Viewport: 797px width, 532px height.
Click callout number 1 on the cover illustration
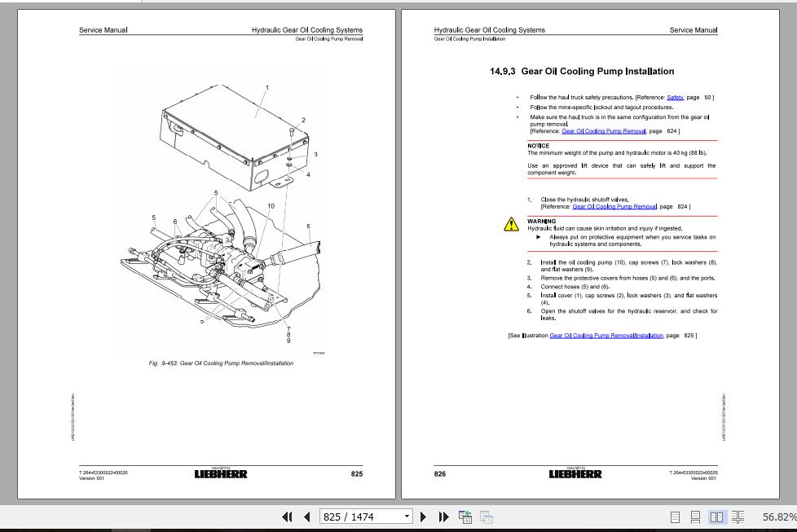tap(267, 87)
